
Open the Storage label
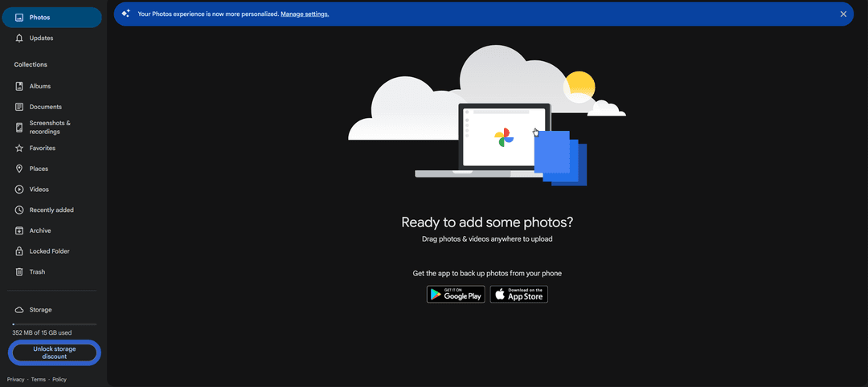point(40,310)
